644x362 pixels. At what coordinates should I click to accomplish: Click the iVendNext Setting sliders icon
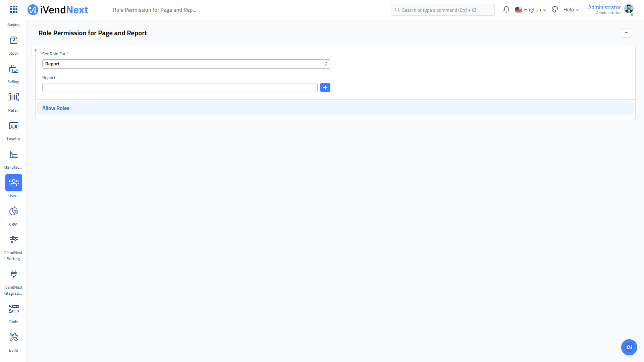(x=13, y=240)
